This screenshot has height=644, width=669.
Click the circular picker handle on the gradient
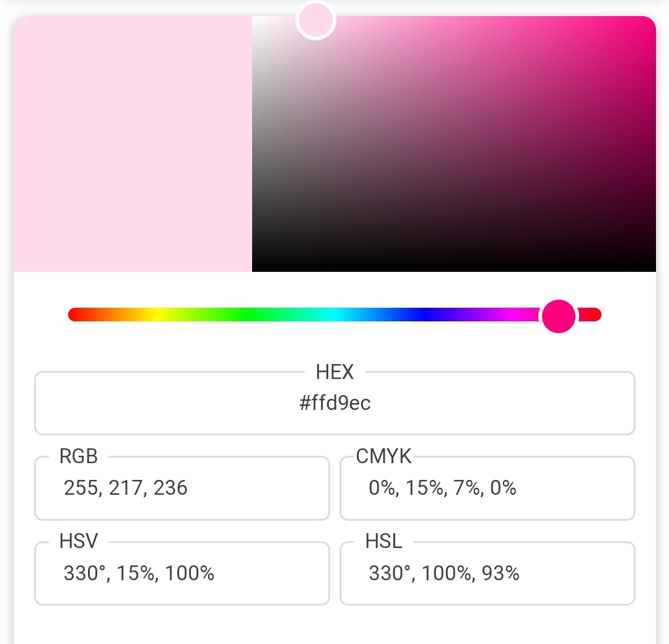tap(316, 20)
